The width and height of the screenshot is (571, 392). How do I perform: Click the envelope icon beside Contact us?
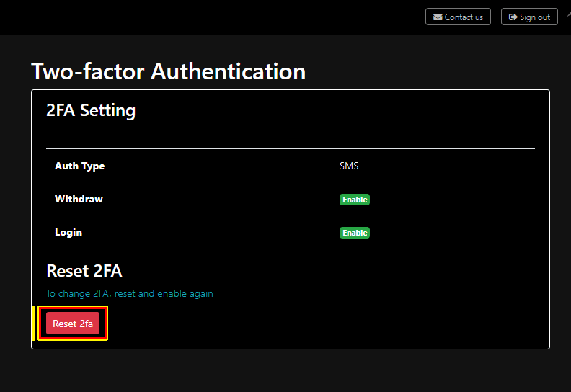pos(438,17)
